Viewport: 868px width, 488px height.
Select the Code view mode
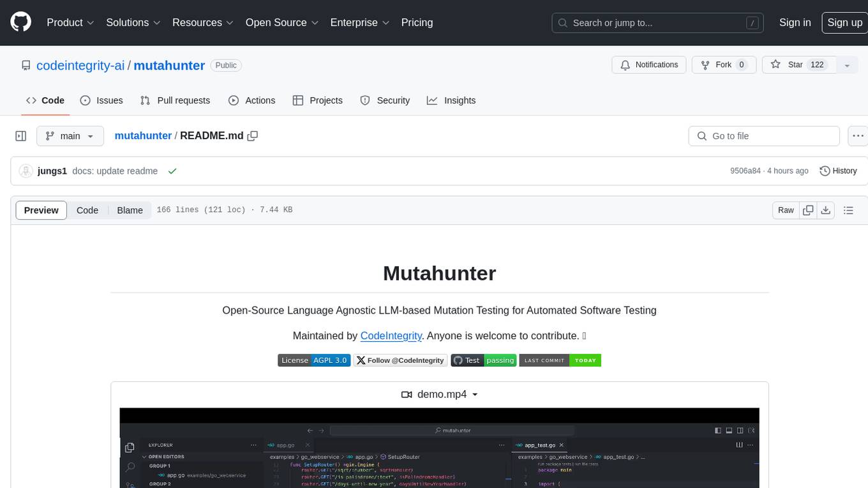tap(87, 210)
